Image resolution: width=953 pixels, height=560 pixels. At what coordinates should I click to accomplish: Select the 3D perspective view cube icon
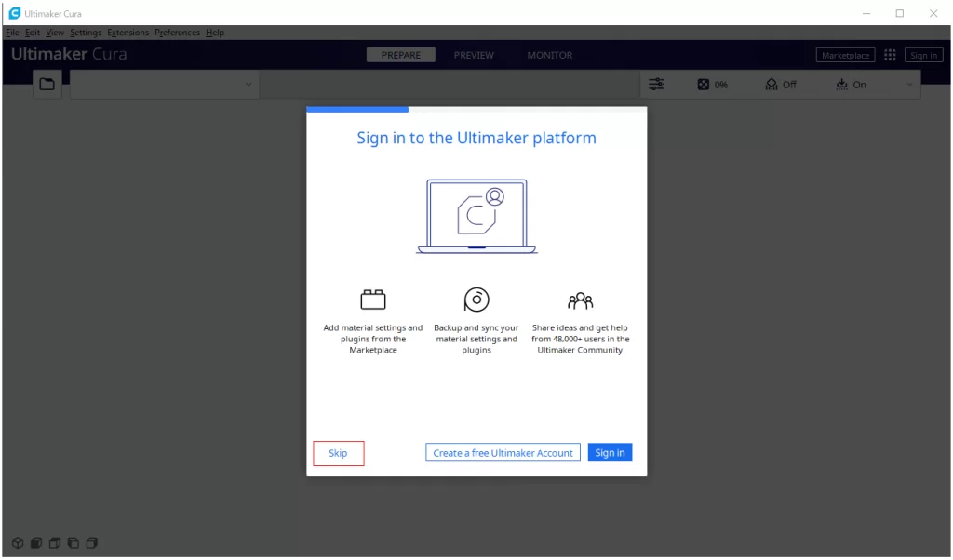pyautogui.click(x=18, y=543)
